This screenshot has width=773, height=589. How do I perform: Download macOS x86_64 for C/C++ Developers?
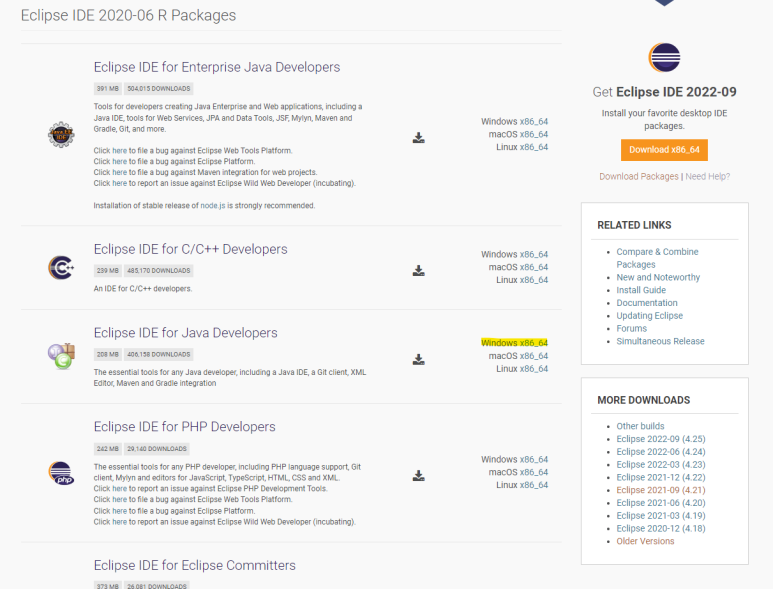click(533, 267)
